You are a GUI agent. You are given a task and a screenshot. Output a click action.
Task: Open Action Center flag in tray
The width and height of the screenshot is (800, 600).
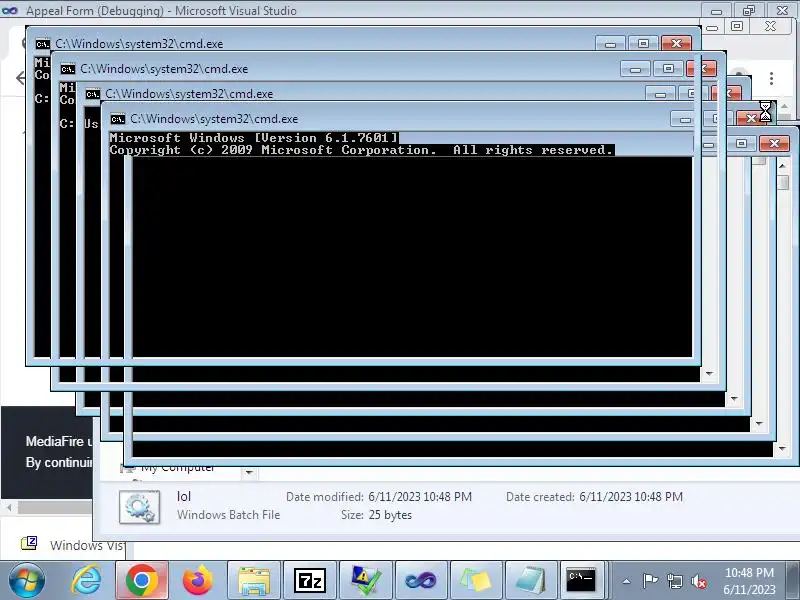(649, 581)
